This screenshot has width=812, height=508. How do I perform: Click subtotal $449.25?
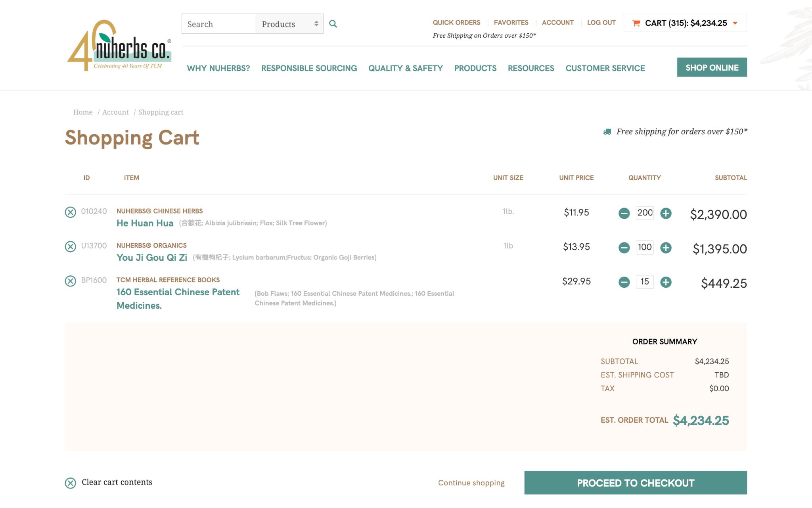tap(724, 284)
